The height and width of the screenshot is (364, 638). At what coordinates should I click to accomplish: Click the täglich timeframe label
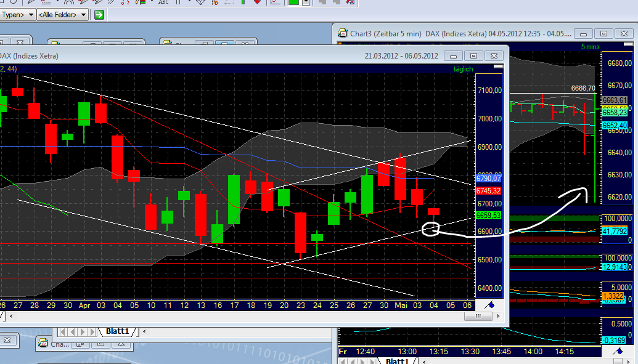pyautogui.click(x=463, y=69)
